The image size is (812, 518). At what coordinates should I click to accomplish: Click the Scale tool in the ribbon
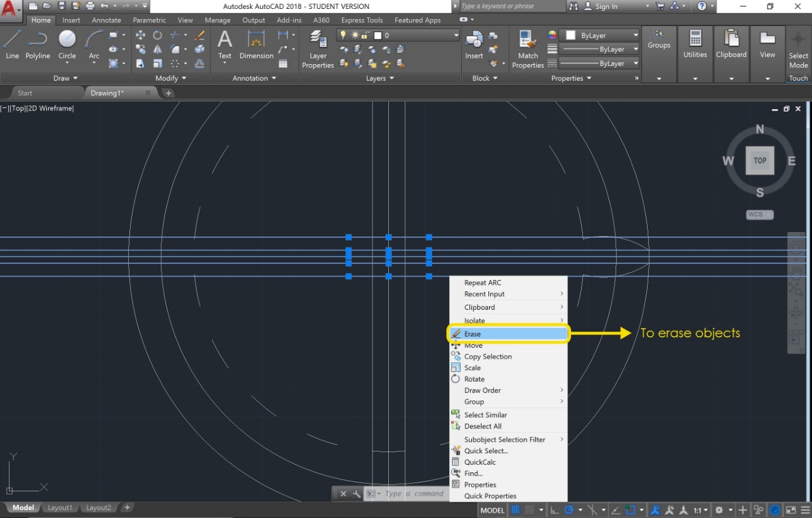[x=157, y=63]
